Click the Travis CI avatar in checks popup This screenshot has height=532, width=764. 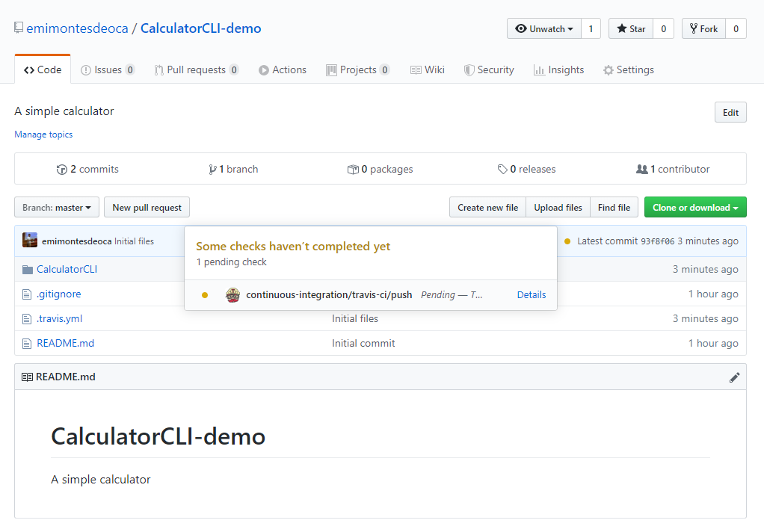pos(232,294)
